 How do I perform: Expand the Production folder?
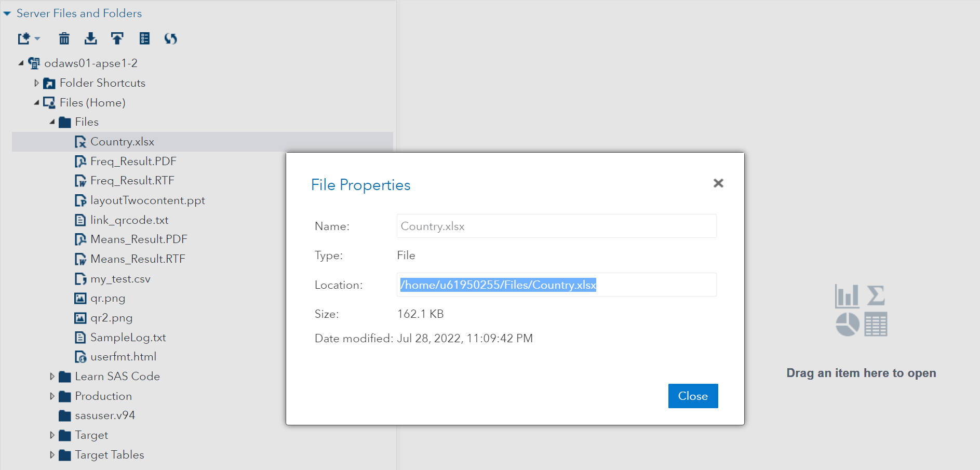(x=52, y=396)
